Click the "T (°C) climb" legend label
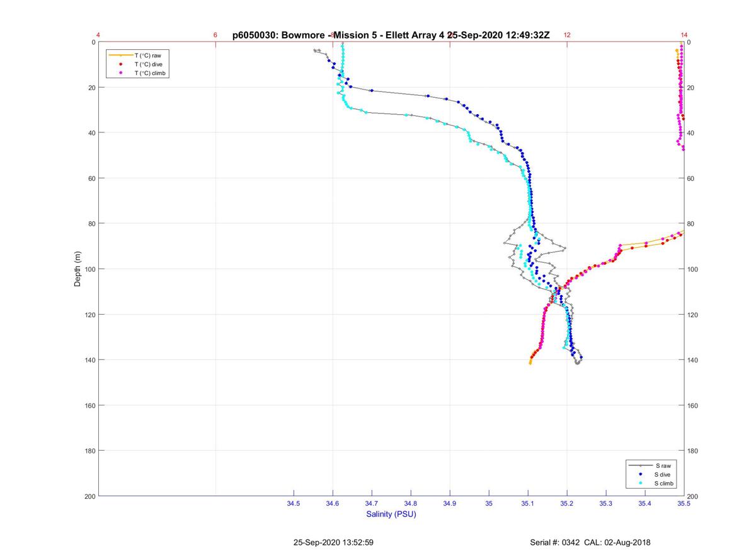This screenshot has width=756, height=558. click(x=150, y=73)
